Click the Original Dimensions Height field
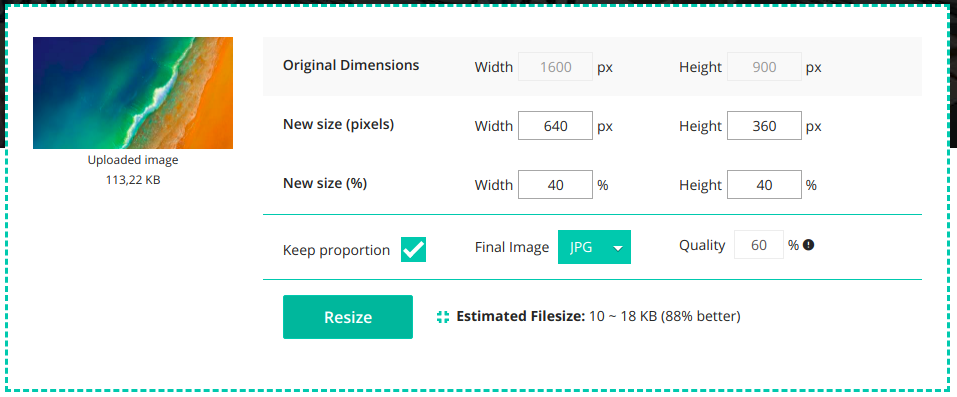Image resolution: width=957 pixels, height=397 pixels. pos(764,67)
